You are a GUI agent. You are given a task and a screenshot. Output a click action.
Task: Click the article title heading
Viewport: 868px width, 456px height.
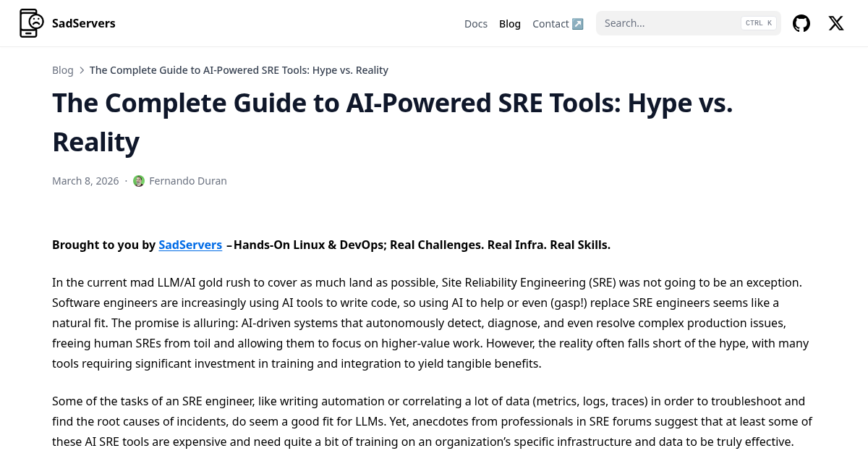click(393, 122)
